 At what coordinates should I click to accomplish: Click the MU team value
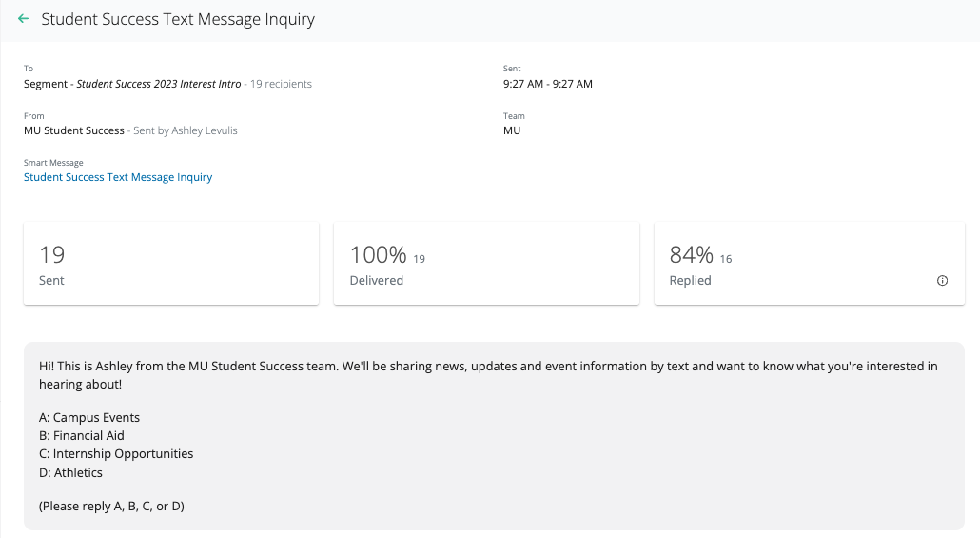(512, 130)
